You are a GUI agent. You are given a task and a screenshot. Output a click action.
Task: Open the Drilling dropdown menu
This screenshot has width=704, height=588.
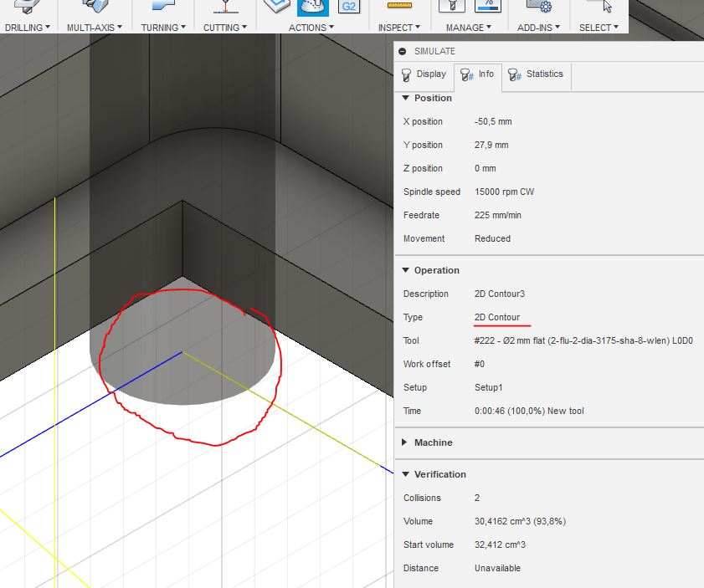pos(28,28)
